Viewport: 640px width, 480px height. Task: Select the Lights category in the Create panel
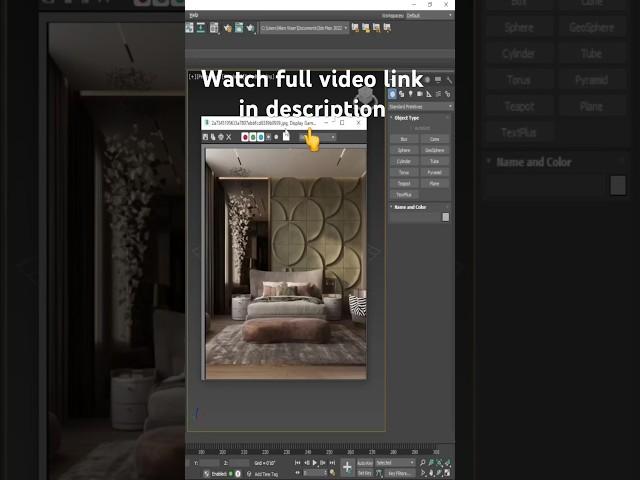411,94
